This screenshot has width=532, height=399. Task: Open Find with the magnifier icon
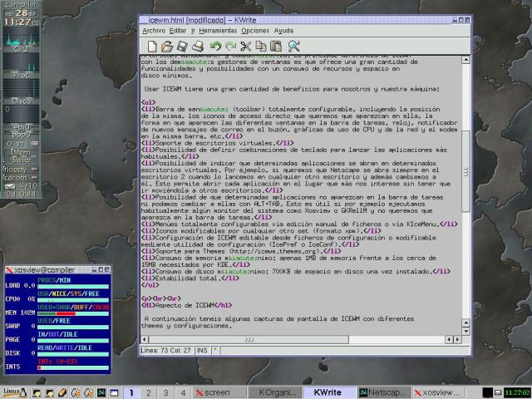[x=293, y=47]
